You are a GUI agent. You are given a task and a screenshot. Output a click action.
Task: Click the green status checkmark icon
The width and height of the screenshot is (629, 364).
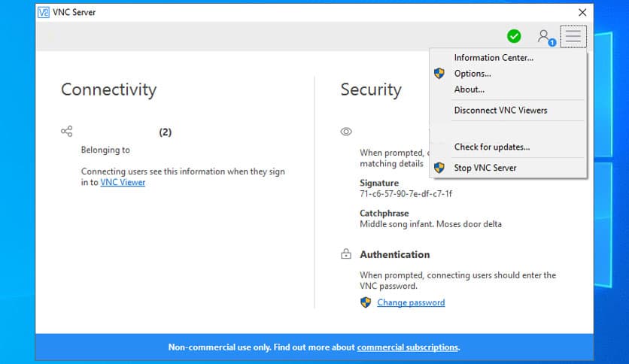coord(514,37)
